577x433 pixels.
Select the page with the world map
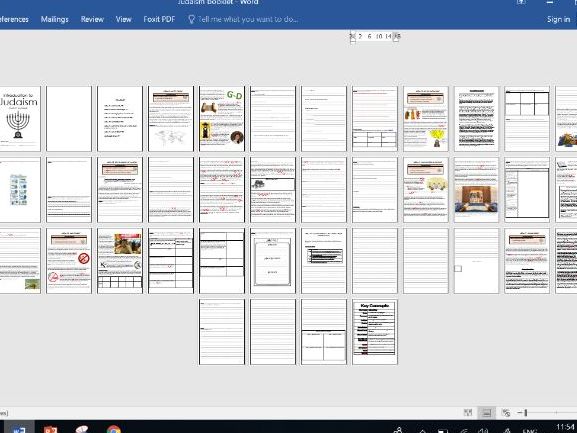pyautogui.click(x=171, y=119)
